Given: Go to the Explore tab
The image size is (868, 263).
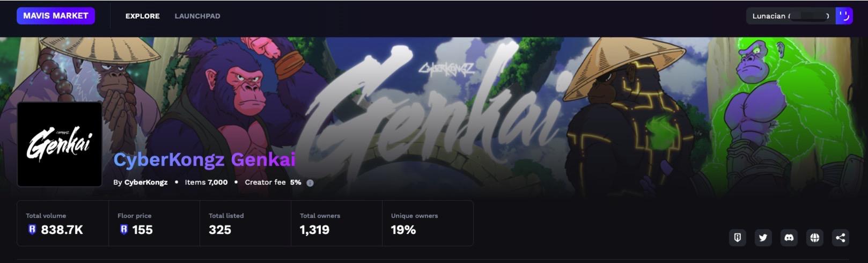Looking at the screenshot, I should [142, 16].
